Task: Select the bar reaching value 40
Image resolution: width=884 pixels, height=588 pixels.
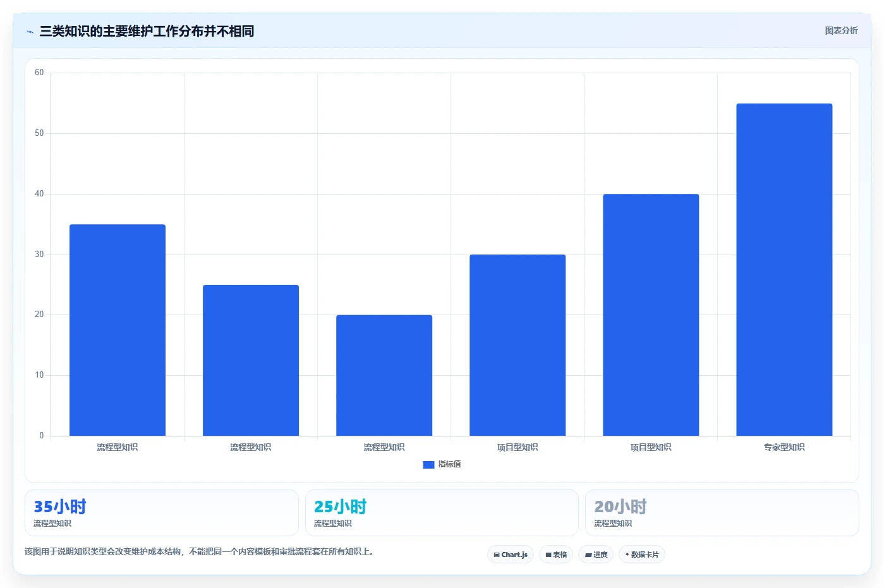Action: coord(651,315)
